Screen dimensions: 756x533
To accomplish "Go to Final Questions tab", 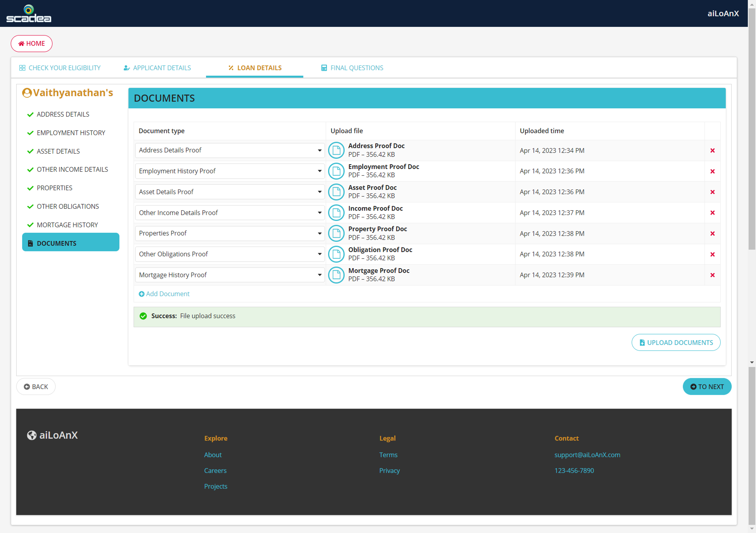I will [x=352, y=68].
